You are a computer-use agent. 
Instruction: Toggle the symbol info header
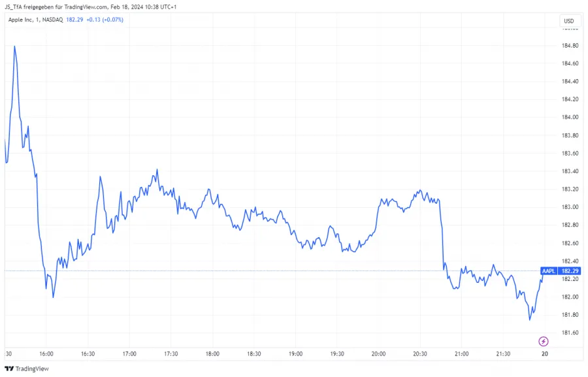65,20
